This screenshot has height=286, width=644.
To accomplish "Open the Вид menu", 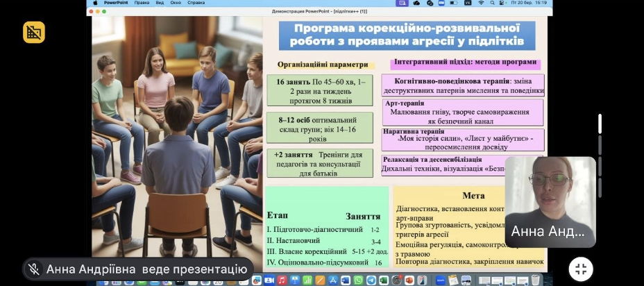I will tap(160, 3).
